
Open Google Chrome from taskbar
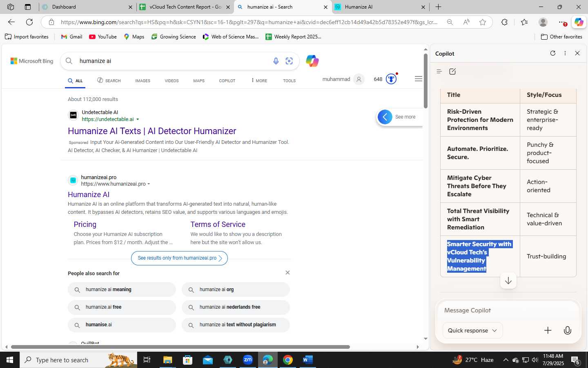(x=288, y=360)
